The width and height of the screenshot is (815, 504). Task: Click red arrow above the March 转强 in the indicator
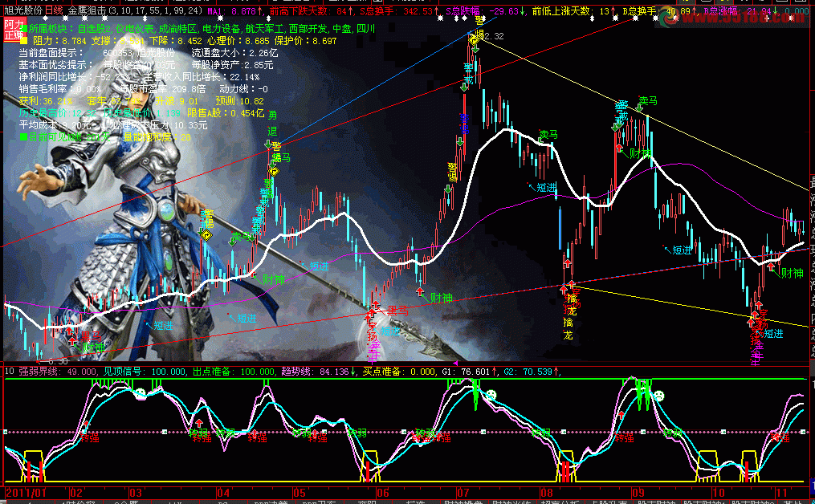pyautogui.click(x=198, y=424)
